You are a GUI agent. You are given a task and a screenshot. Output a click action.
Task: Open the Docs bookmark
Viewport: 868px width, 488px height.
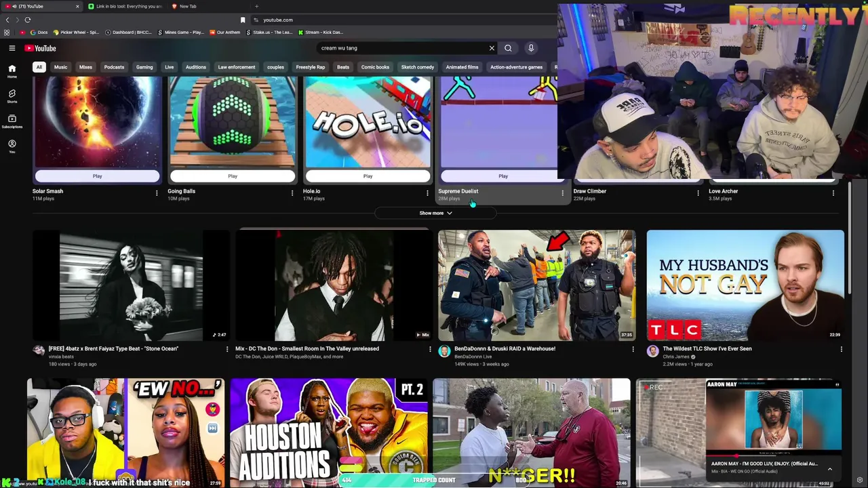[x=39, y=32]
